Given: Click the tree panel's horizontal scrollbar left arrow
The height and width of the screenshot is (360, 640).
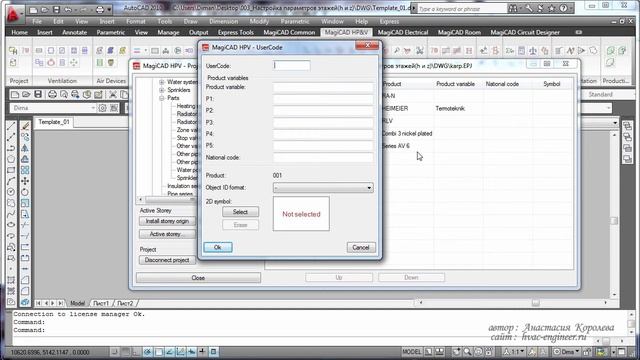Looking at the screenshot, I should coord(141,200).
